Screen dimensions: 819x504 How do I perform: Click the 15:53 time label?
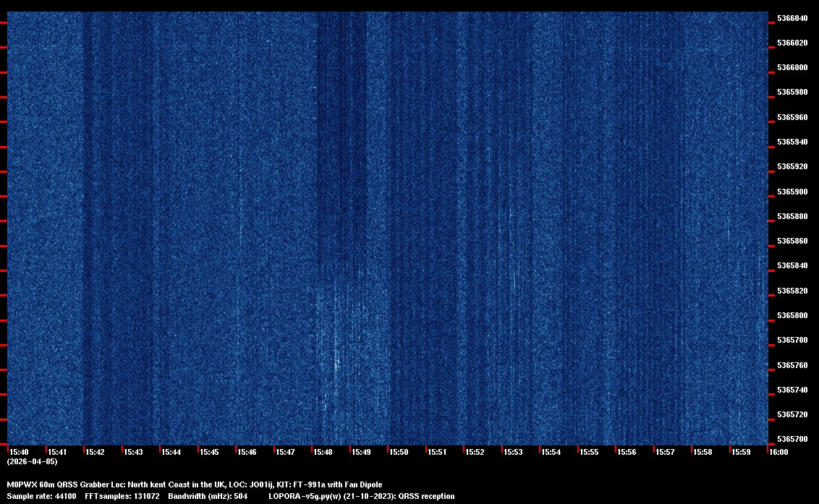click(x=513, y=452)
